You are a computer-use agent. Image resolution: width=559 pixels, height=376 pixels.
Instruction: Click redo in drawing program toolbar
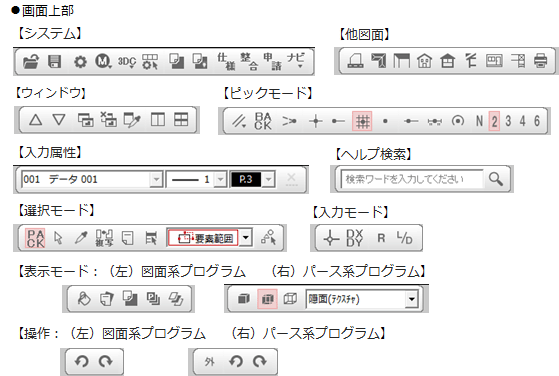tap(105, 361)
